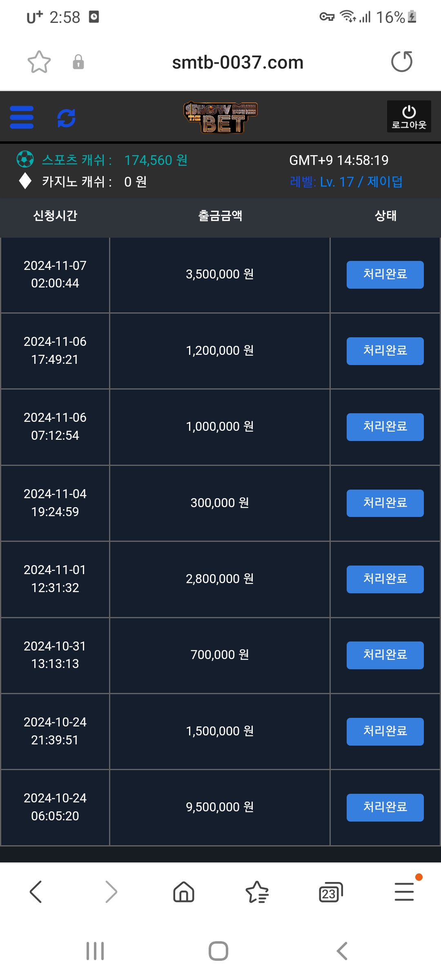Tap 처리완료 for the 3,500,000 원 withdrawal
This screenshot has width=441, height=980.
385,274
